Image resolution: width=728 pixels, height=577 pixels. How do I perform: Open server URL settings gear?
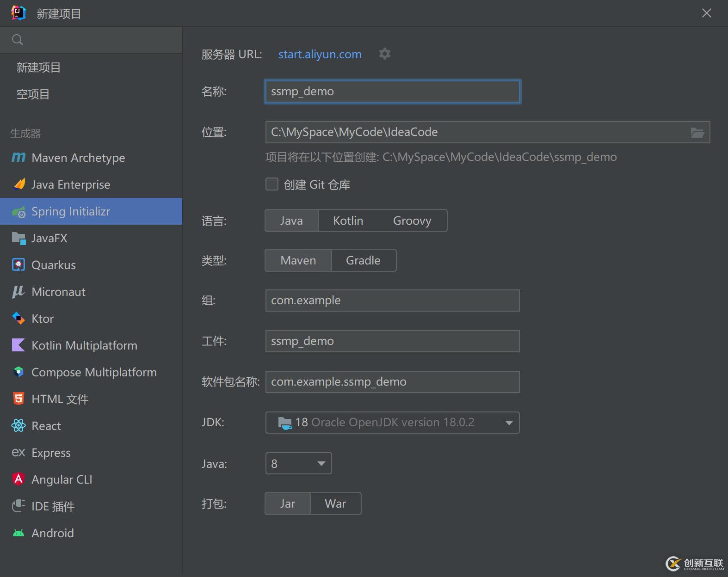[384, 54]
